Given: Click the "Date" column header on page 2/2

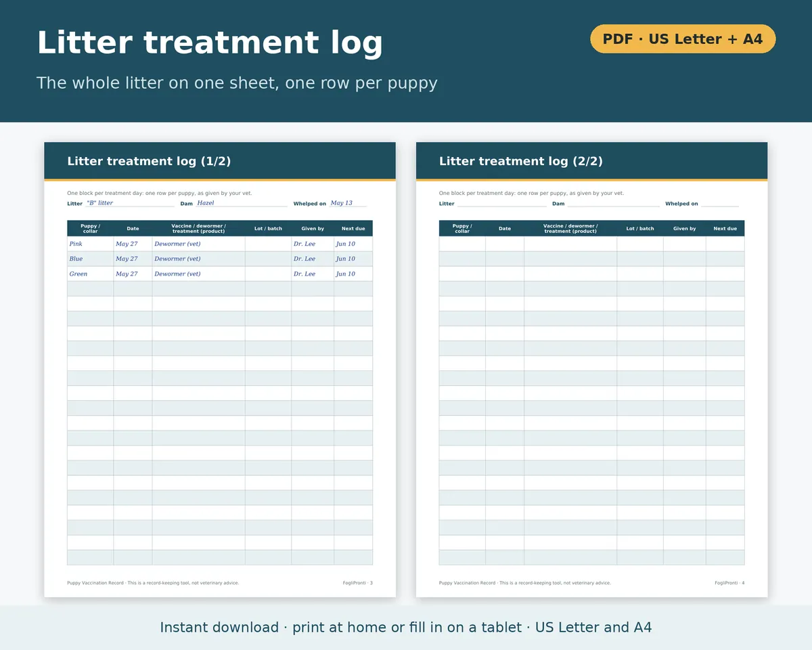Looking at the screenshot, I should (505, 228).
